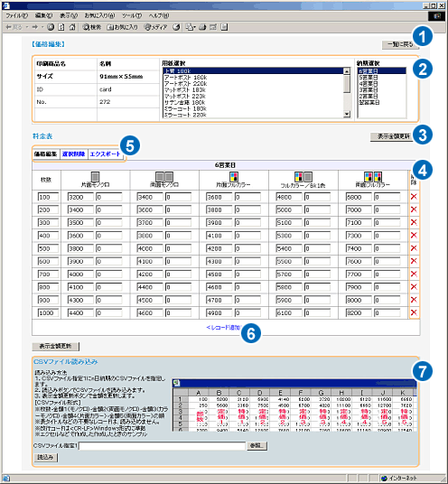
Task: Click the browser Back arrow button
Action: tap(14, 27)
